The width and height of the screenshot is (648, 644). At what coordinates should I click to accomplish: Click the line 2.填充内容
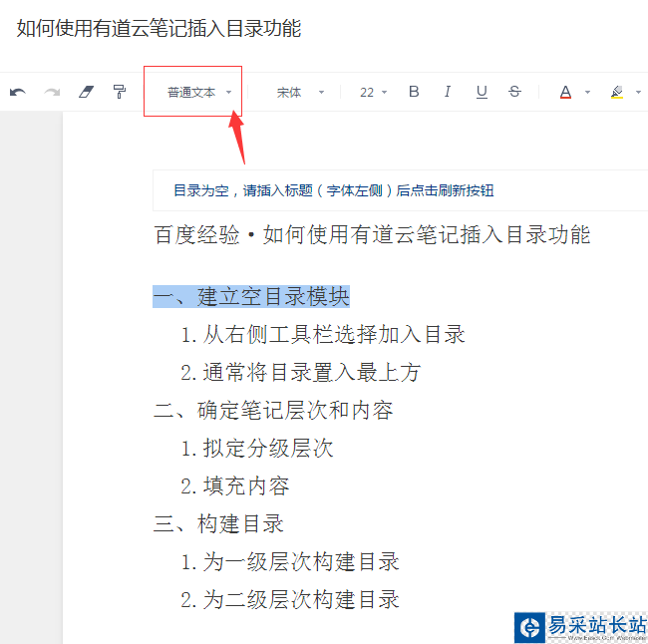[x=234, y=485]
